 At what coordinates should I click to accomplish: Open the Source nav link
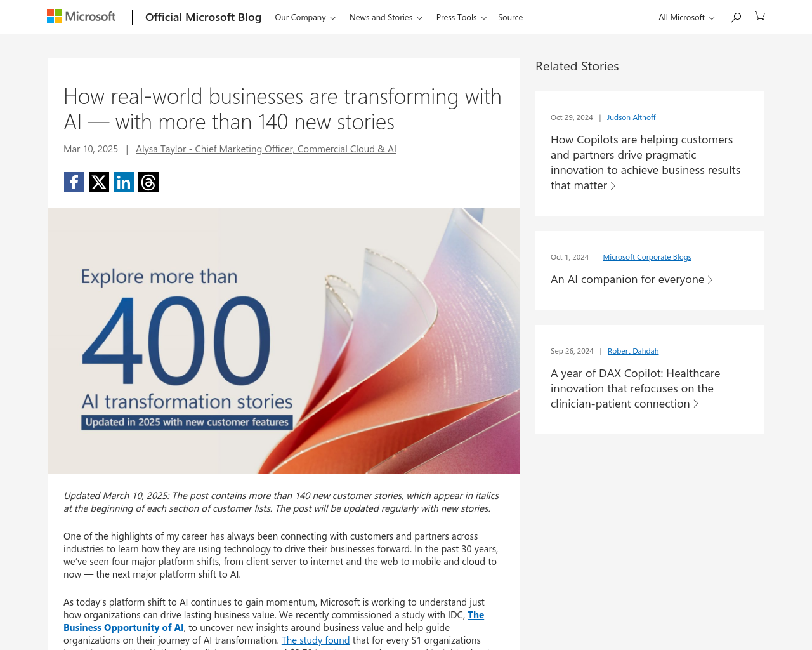coord(510,17)
